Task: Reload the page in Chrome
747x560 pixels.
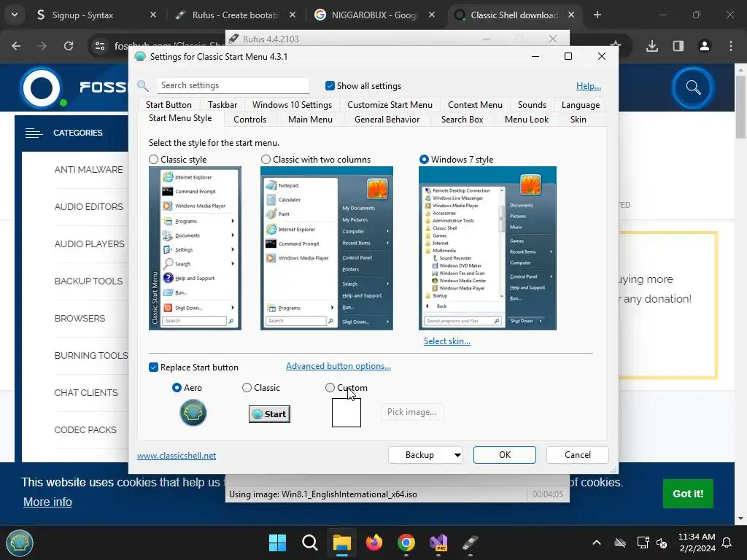Action: tap(69, 46)
